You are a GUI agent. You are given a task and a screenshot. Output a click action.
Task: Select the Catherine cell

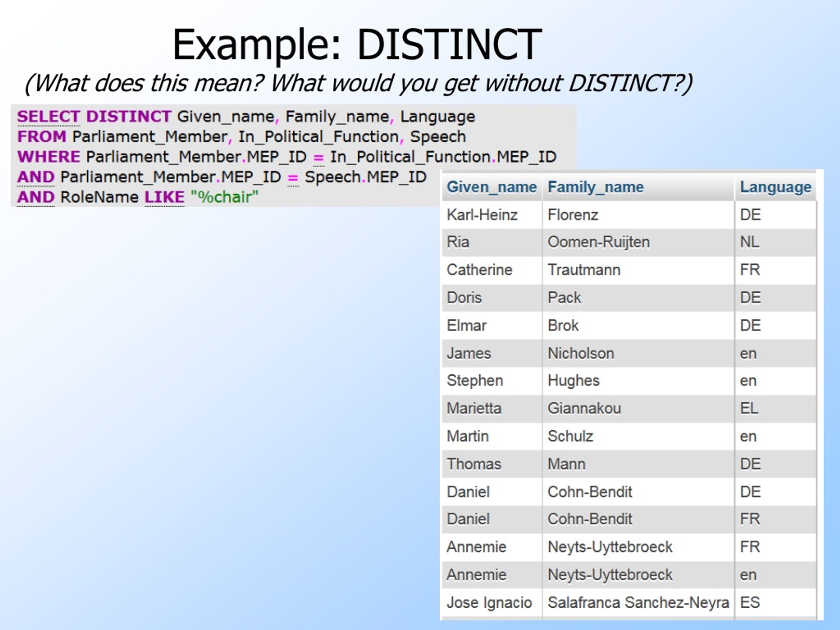[x=492, y=270]
